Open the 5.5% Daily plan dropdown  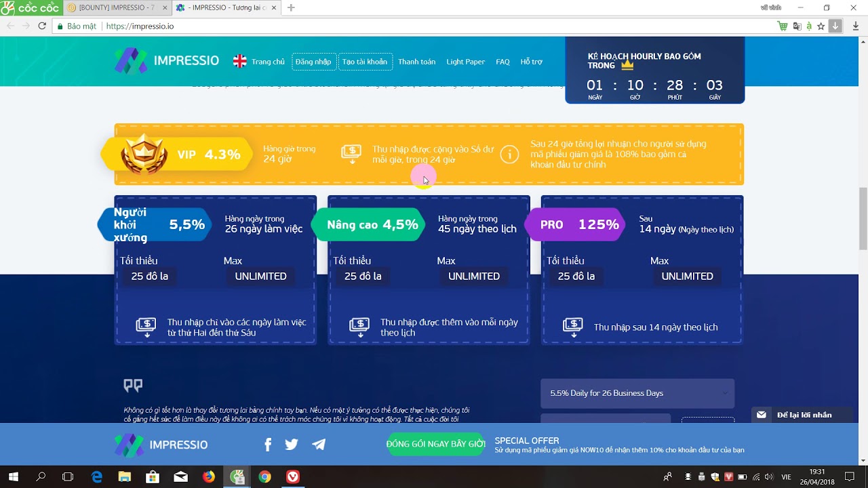(x=637, y=393)
